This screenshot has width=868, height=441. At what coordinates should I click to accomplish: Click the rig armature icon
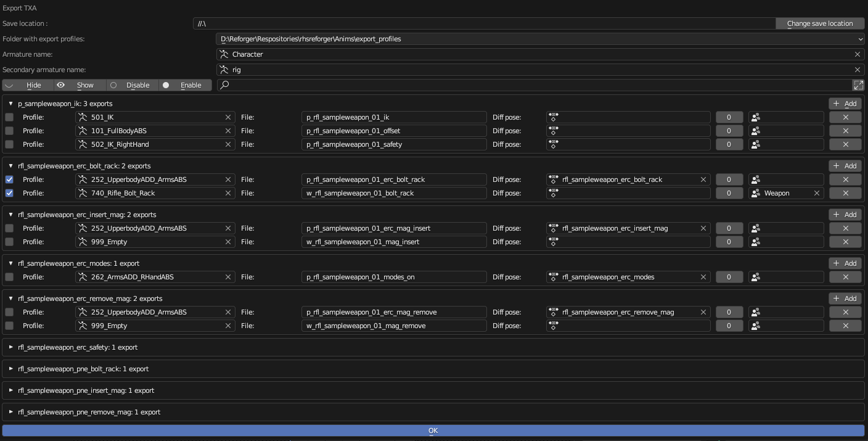coord(224,70)
